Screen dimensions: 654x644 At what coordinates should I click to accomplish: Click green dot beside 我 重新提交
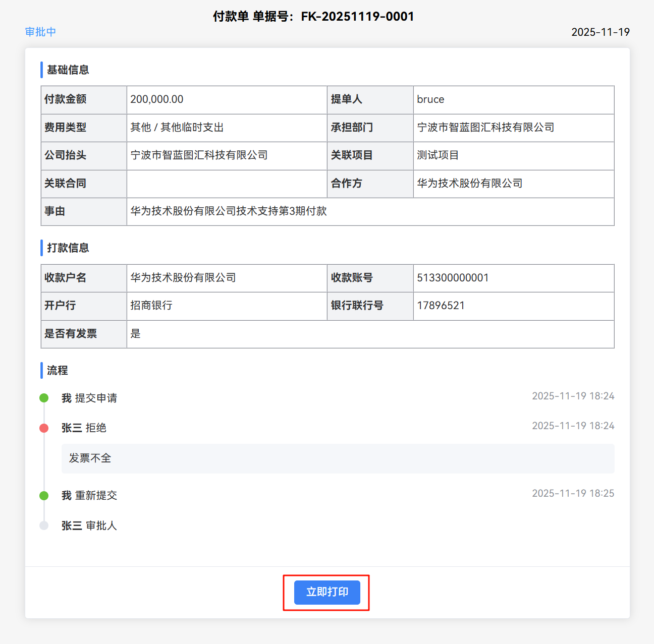coord(44,496)
